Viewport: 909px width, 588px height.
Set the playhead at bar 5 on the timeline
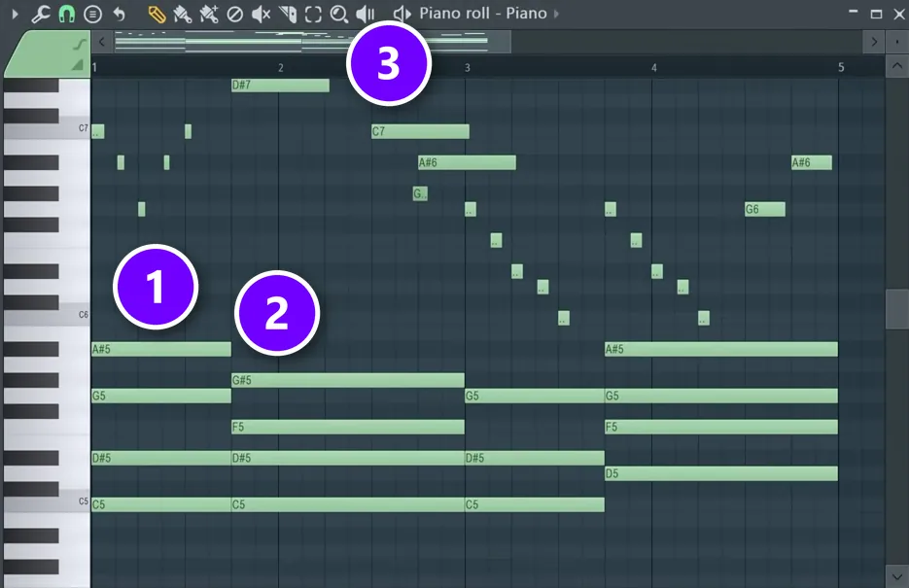point(841,68)
